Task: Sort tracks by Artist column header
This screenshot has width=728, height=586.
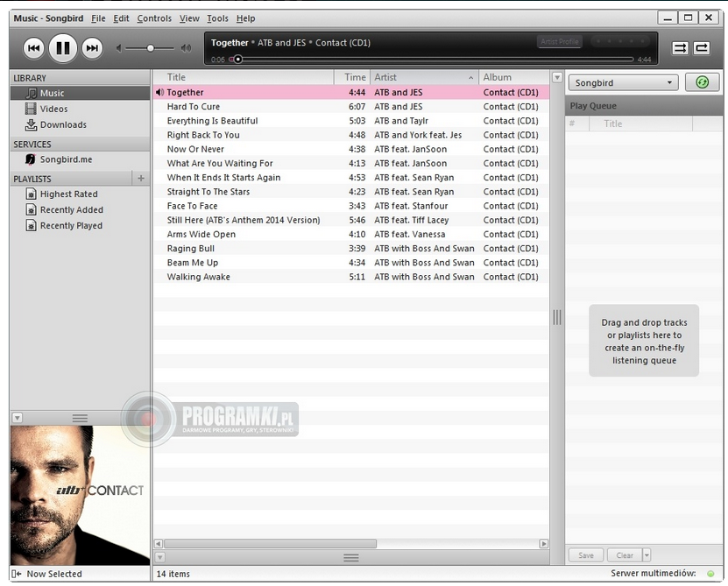Action: pos(424,77)
